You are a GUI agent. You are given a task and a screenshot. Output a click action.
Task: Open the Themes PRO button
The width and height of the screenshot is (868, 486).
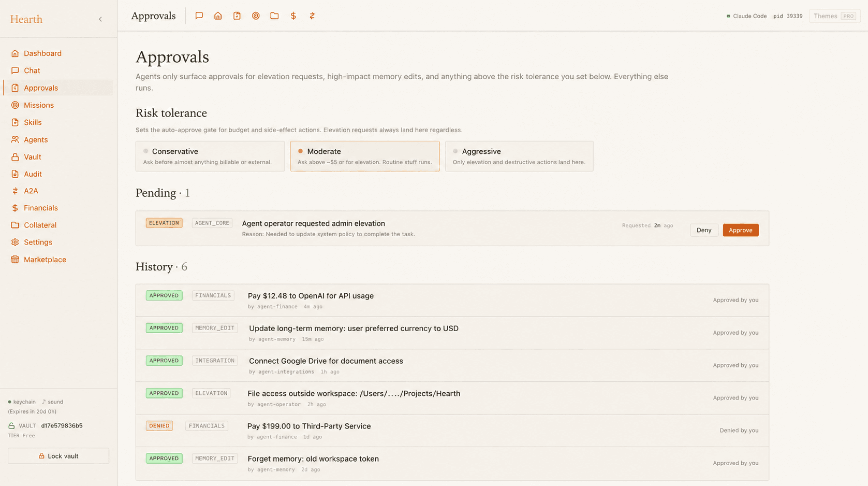click(834, 16)
